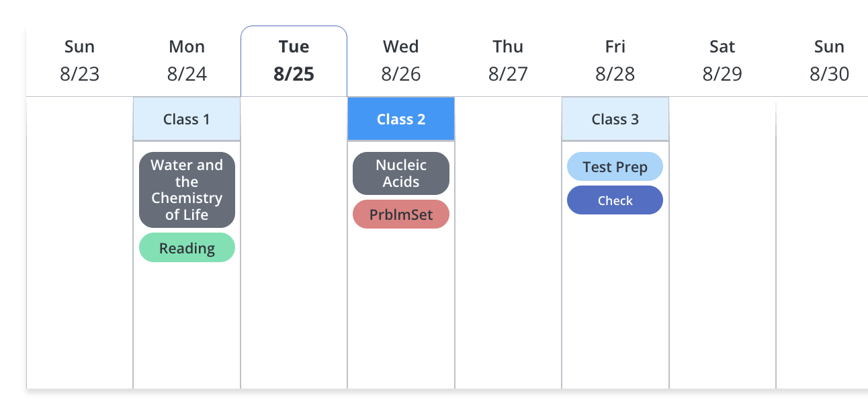Screen dimensions: 868x402
Task: Click the empty Saturday 8/29 column
Action: click(x=722, y=242)
